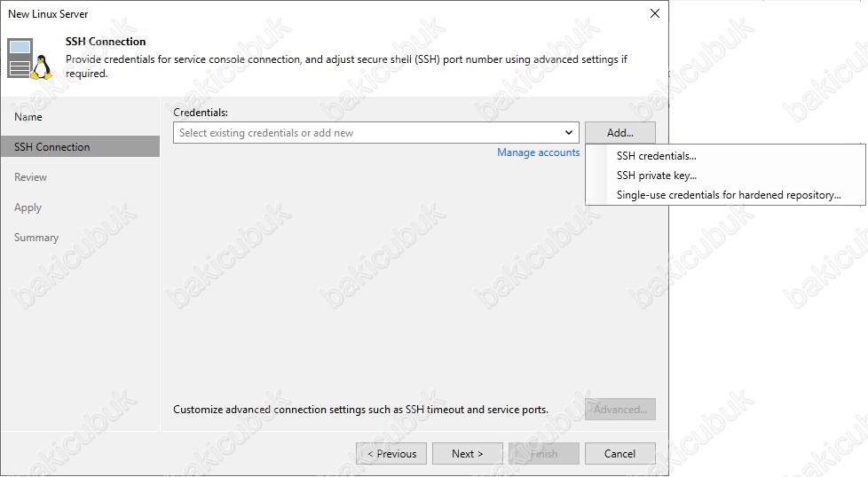The width and height of the screenshot is (868, 477).
Task: Open the Advanced... connection settings
Action: [x=620, y=409]
